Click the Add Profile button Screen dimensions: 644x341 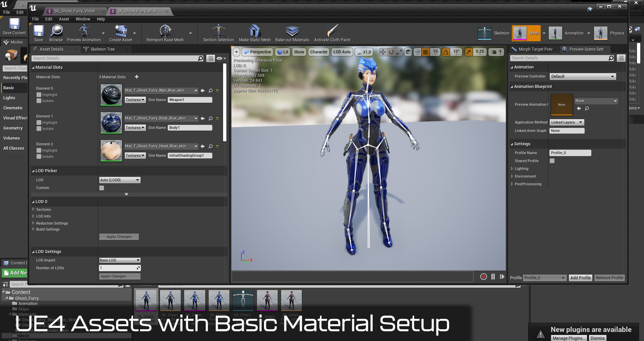pos(580,278)
